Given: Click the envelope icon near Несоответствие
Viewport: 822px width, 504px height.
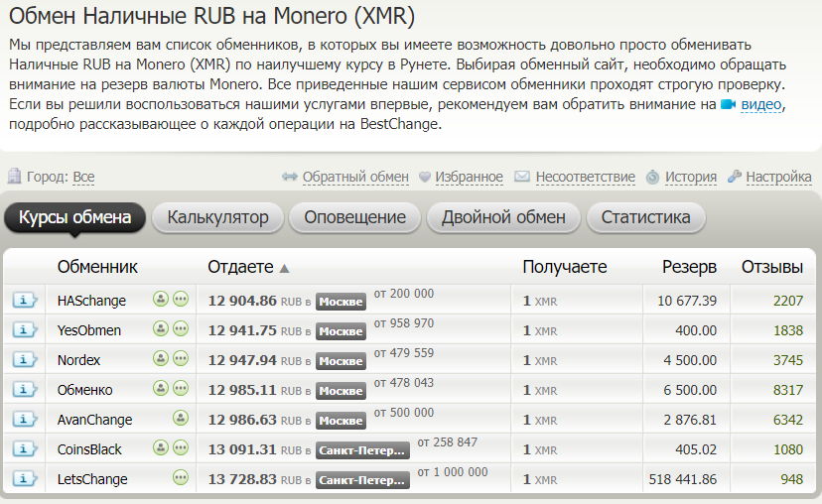Looking at the screenshot, I should [x=521, y=177].
